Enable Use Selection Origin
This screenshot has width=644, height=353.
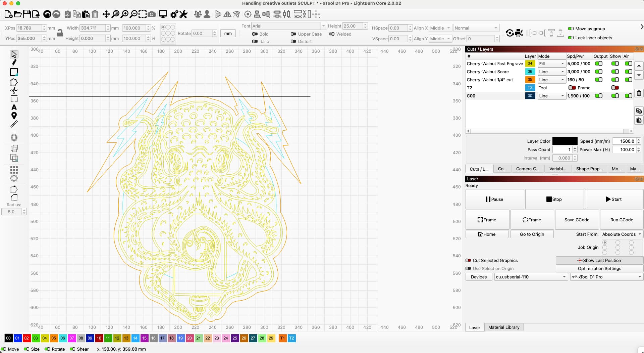(468, 268)
